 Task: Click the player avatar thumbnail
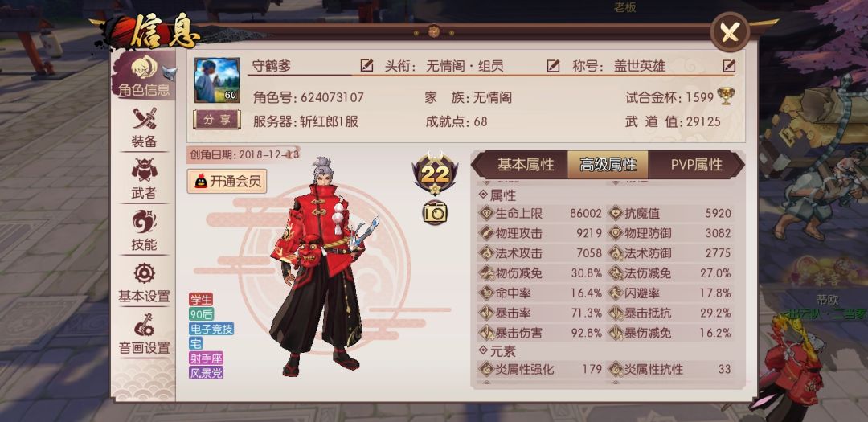[x=217, y=80]
